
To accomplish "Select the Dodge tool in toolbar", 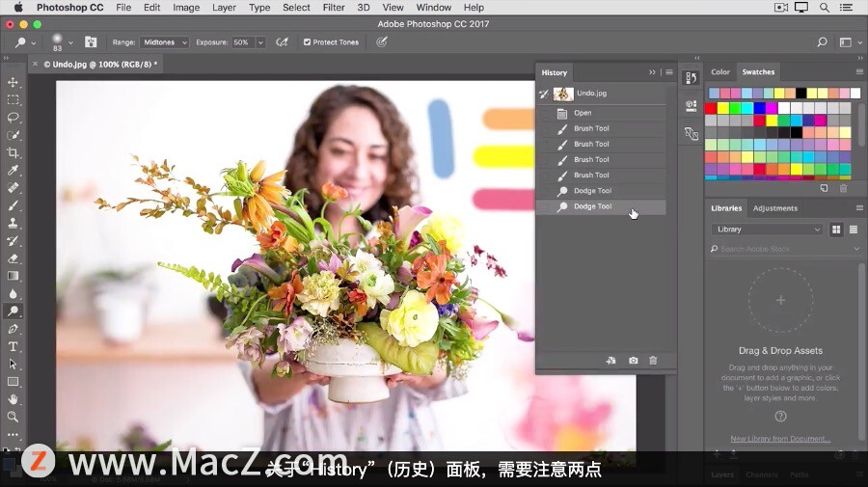I will (x=13, y=311).
